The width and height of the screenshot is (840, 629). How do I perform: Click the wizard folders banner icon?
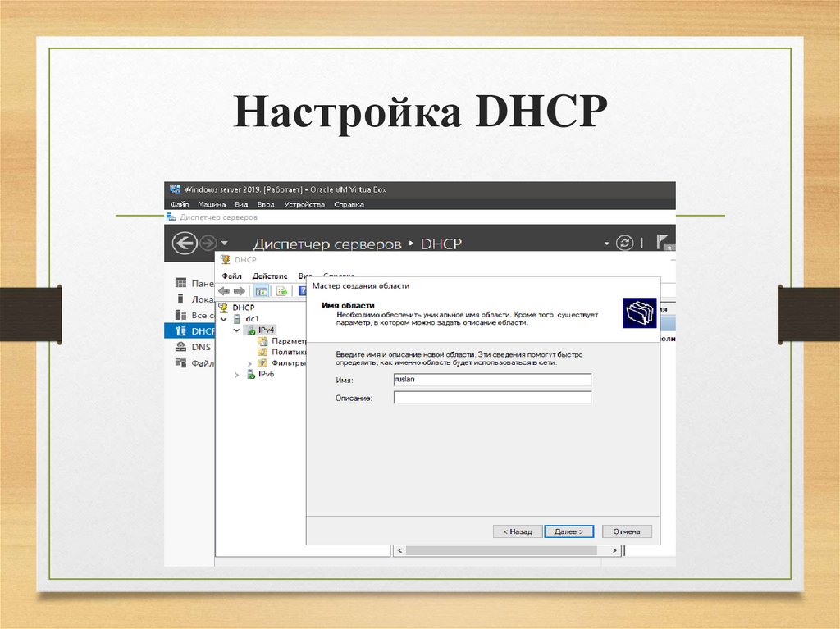[x=640, y=313]
